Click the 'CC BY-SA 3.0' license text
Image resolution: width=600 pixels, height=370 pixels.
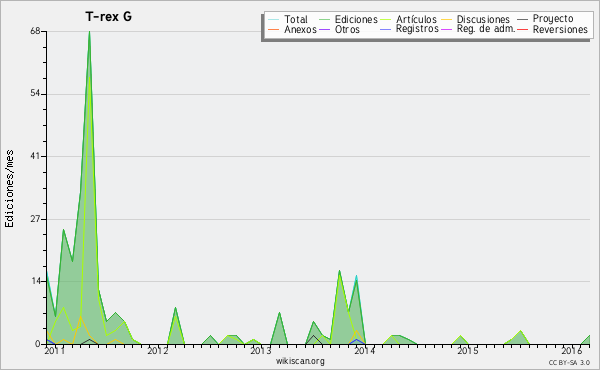coord(569,363)
